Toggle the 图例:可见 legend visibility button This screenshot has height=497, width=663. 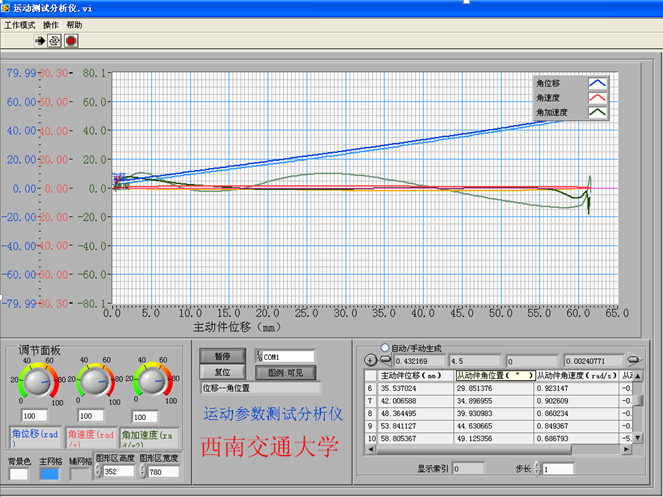click(285, 373)
